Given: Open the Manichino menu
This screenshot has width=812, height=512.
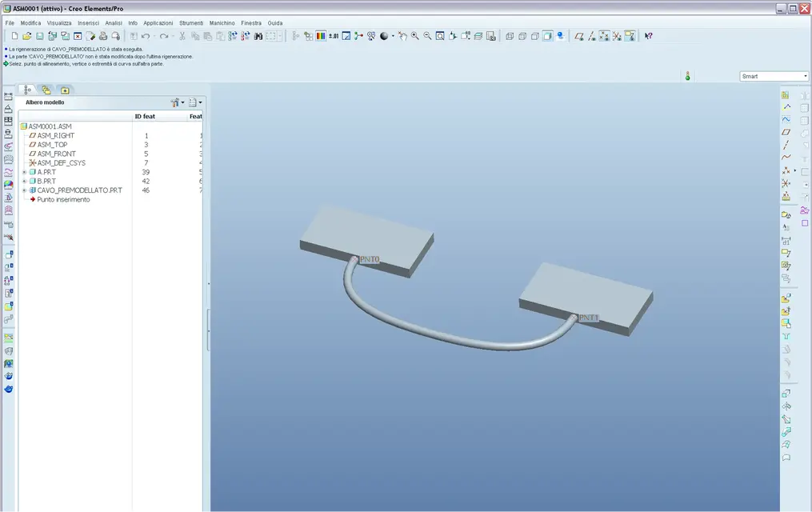Looking at the screenshot, I should click(x=222, y=23).
